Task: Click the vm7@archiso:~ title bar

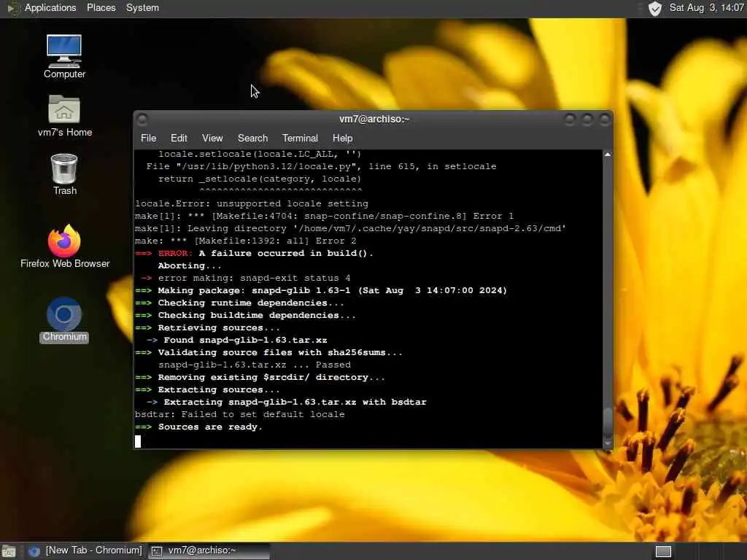Action: pyautogui.click(x=374, y=119)
